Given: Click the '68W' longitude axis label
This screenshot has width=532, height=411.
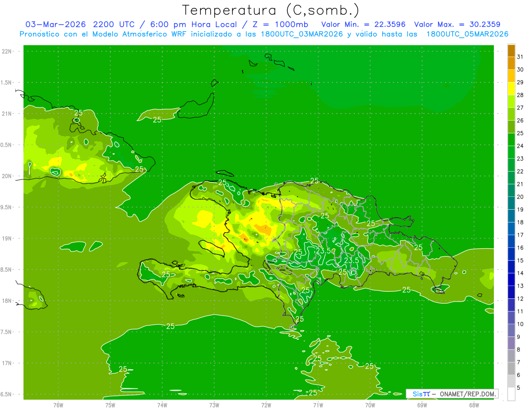Looking at the screenshot, I should point(474,405).
